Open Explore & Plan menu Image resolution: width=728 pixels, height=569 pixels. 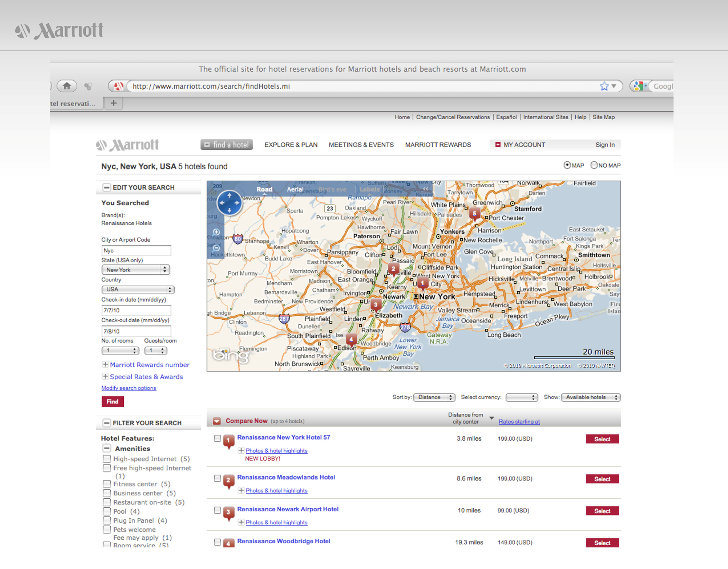pyautogui.click(x=291, y=145)
